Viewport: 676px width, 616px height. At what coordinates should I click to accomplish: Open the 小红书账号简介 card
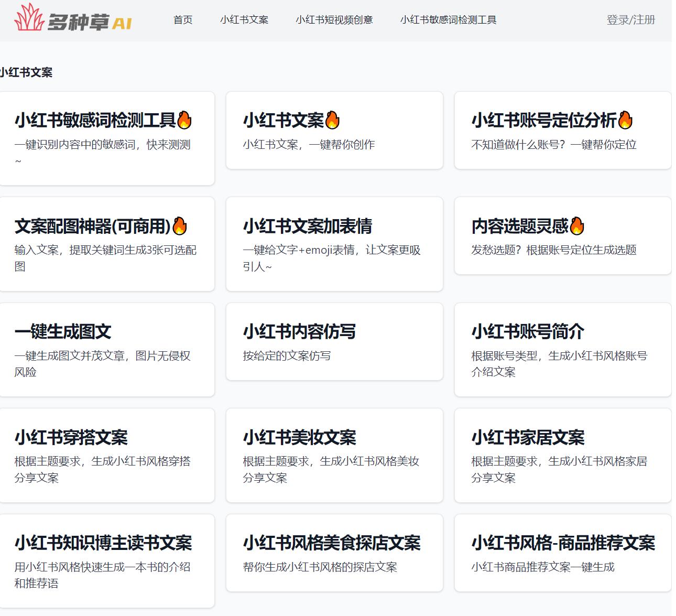click(x=563, y=350)
